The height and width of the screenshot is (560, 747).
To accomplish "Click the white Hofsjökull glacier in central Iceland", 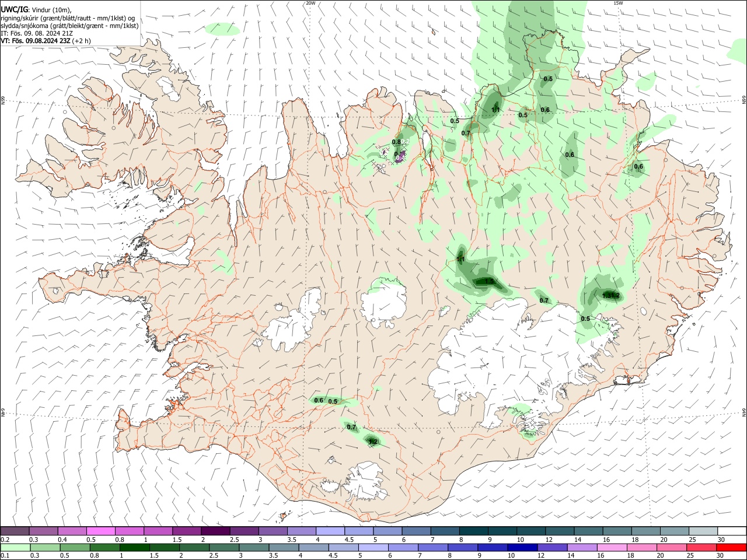I will click(x=383, y=301).
